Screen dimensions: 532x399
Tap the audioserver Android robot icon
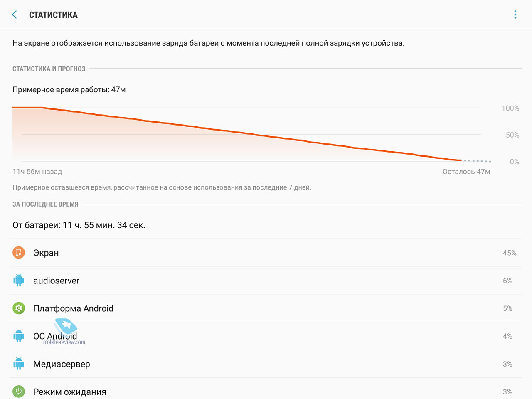[x=19, y=281]
